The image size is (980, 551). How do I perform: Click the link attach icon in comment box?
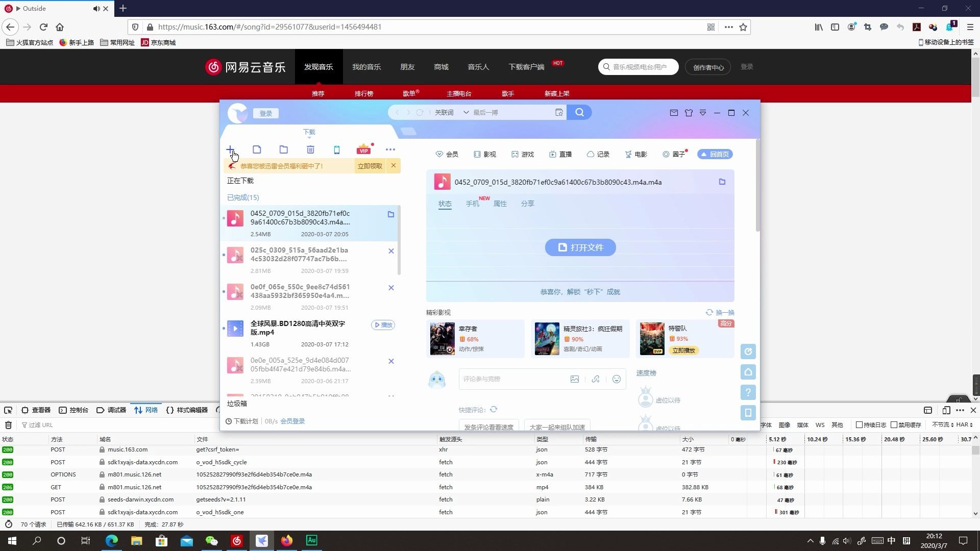pyautogui.click(x=596, y=379)
